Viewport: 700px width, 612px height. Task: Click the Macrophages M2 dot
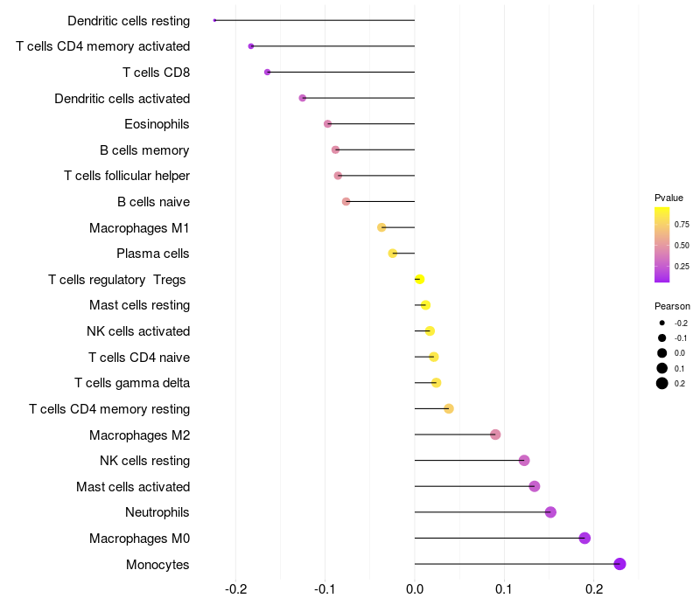click(495, 435)
